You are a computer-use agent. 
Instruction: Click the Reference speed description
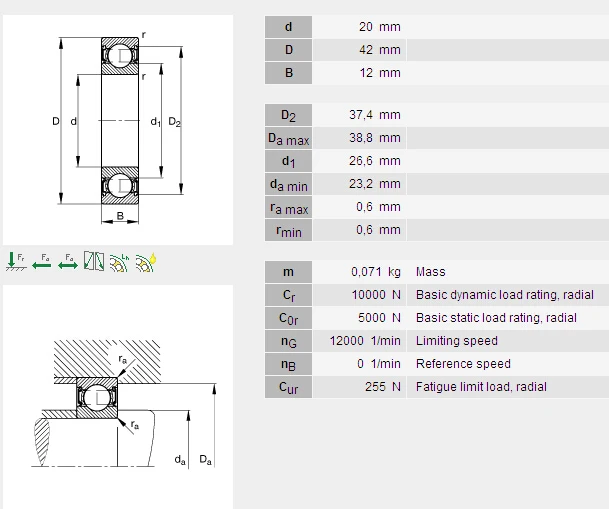point(463,364)
